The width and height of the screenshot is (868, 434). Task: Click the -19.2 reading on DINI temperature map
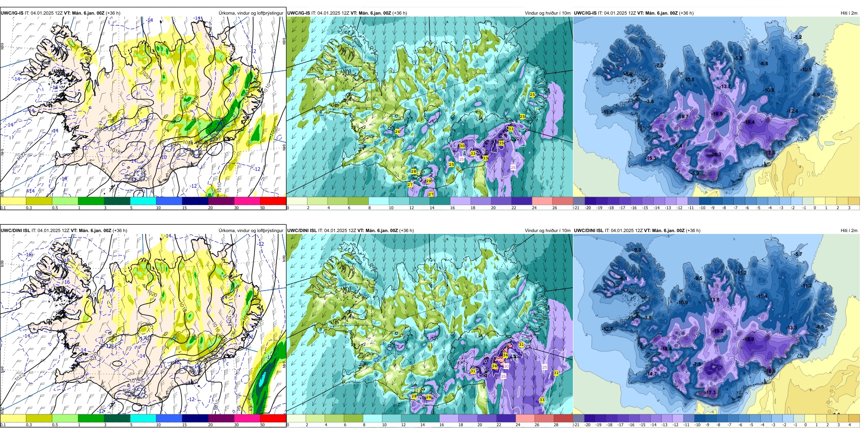click(718, 331)
